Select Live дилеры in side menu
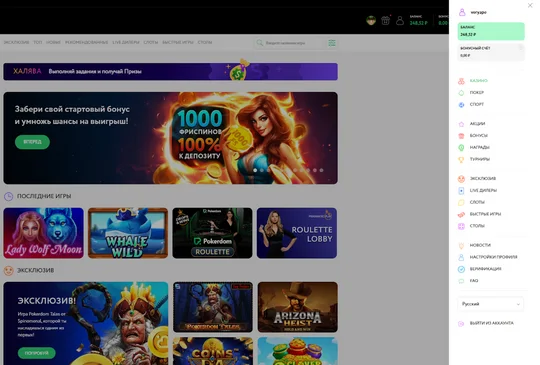540x365 pixels. coord(483,190)
